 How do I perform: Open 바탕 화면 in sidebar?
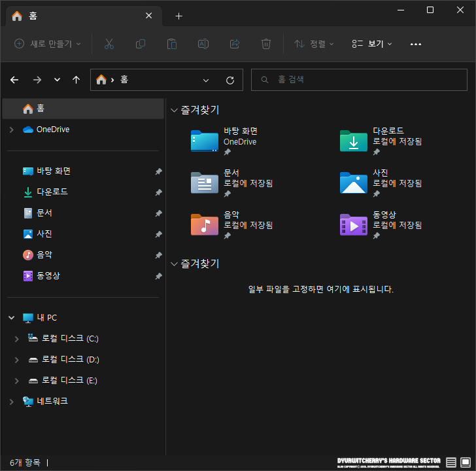[47, 171]
